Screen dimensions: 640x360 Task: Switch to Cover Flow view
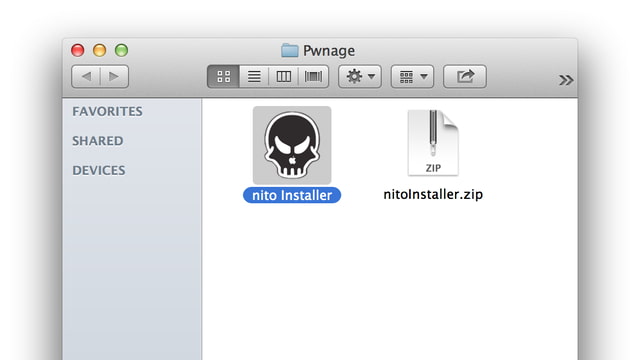[313, 76]
